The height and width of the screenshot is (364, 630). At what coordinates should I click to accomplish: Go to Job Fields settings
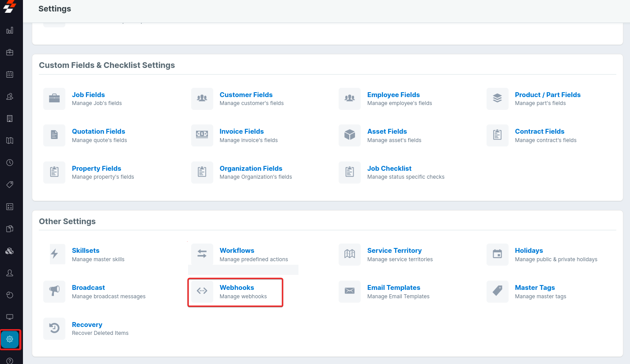[88, 95]
